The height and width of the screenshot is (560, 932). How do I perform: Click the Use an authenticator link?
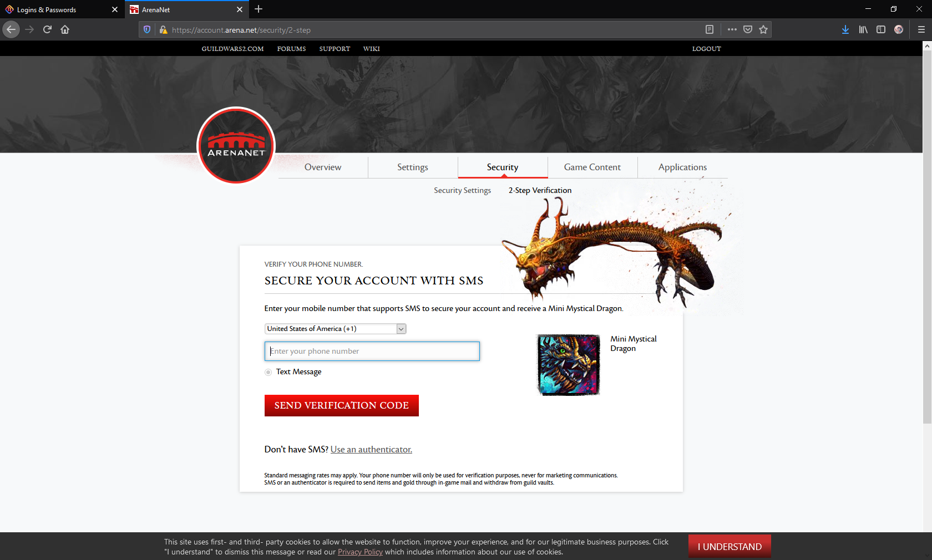click(371, 449)
